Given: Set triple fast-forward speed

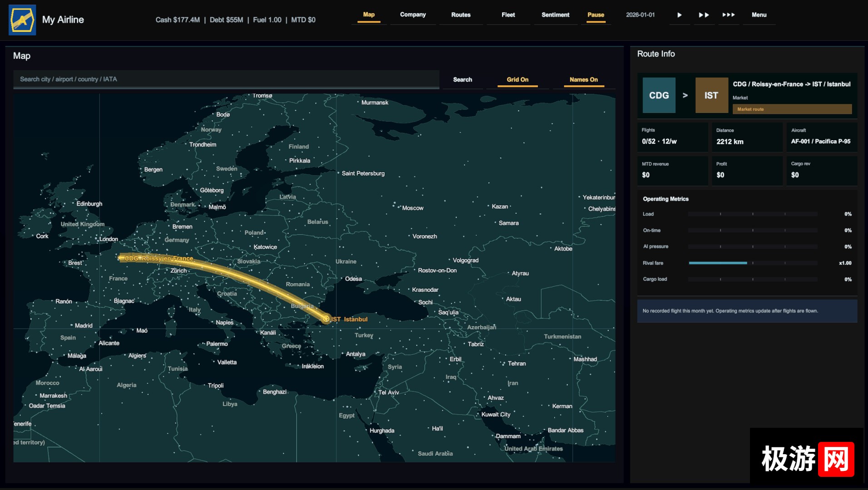Looking at the screenshot, I should pos(728,15).
